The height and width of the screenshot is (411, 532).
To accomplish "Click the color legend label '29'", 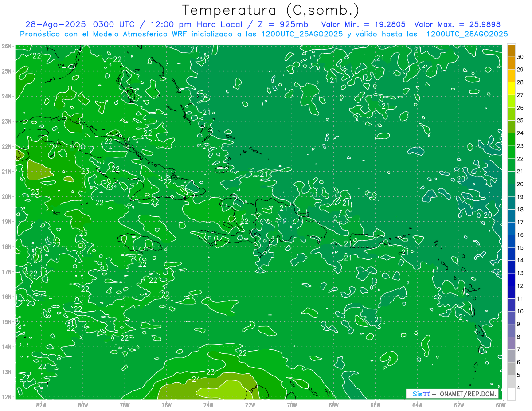I will [520, 69].
